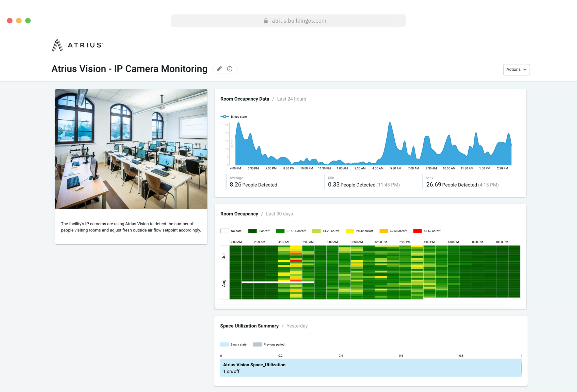Viewport: 577px width, 392px height.
Task: Click the Average 8.26 People Detected value
Action: pyautogui.click(x=253, y=185)
